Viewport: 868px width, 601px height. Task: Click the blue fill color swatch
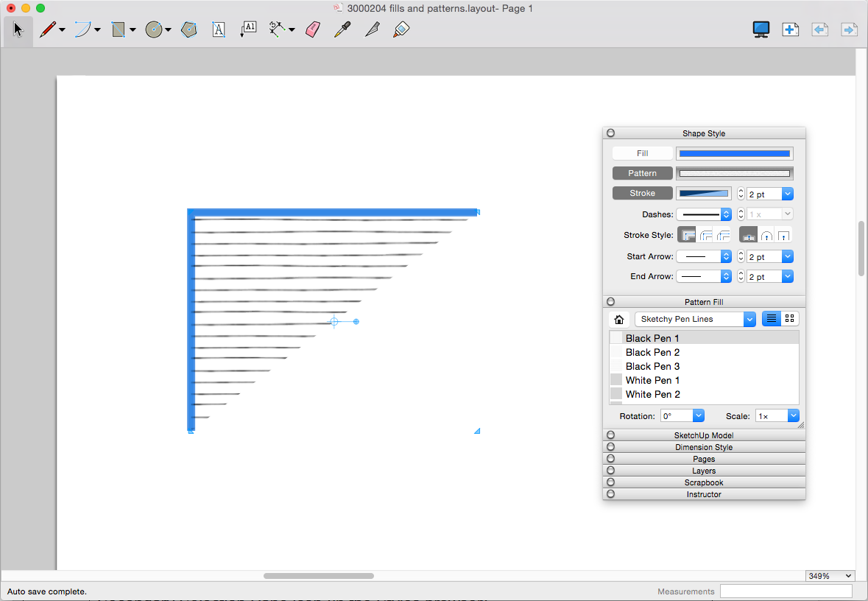(x=734, y=152)
